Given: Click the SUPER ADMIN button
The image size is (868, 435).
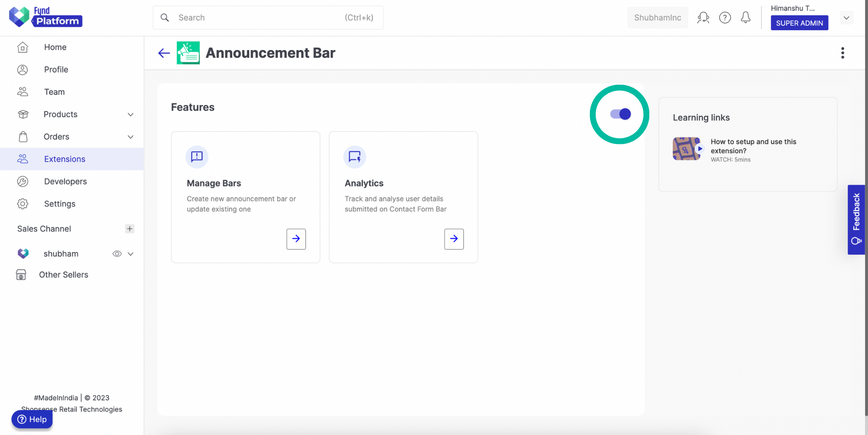Looking at the screenshot, I should [x=799, y=23].
